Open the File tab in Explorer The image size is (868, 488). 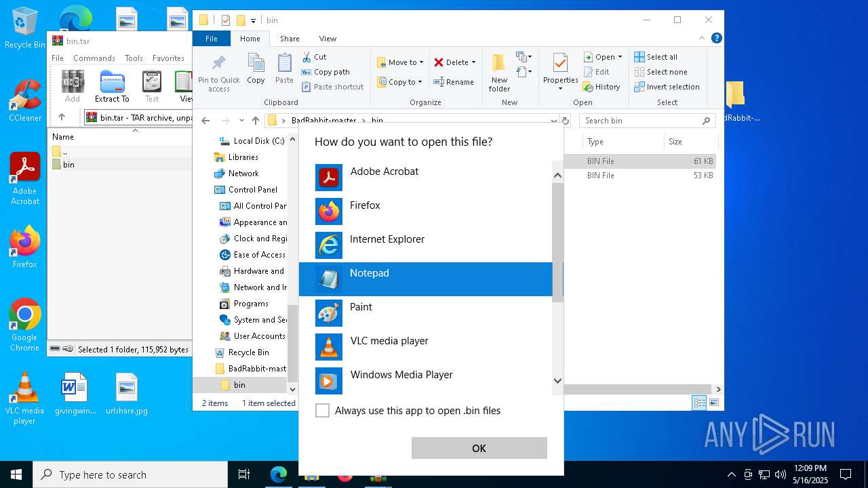212,39
